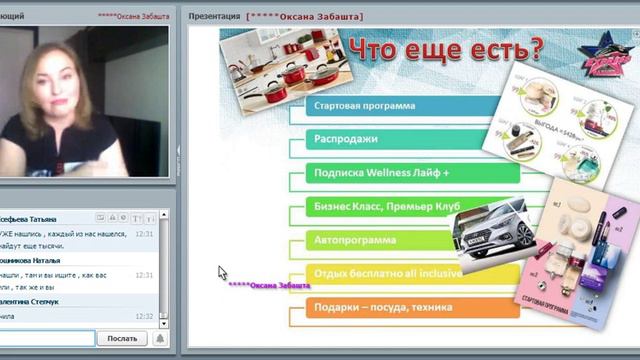
Task: Click the larger-text T icon in chat header
Action: 136,219
